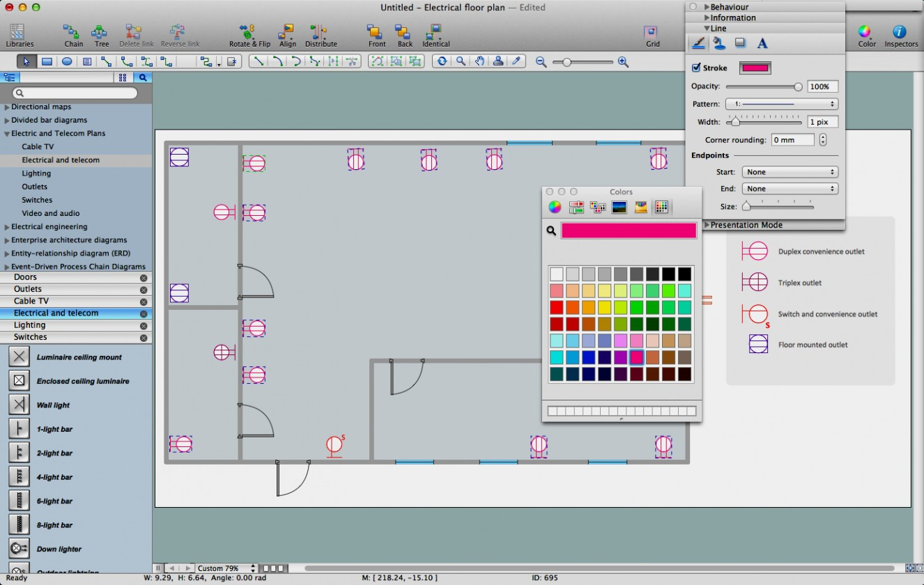
Task: Activate the Eyedropper tool in the toolbar
Action: (516, 61)
